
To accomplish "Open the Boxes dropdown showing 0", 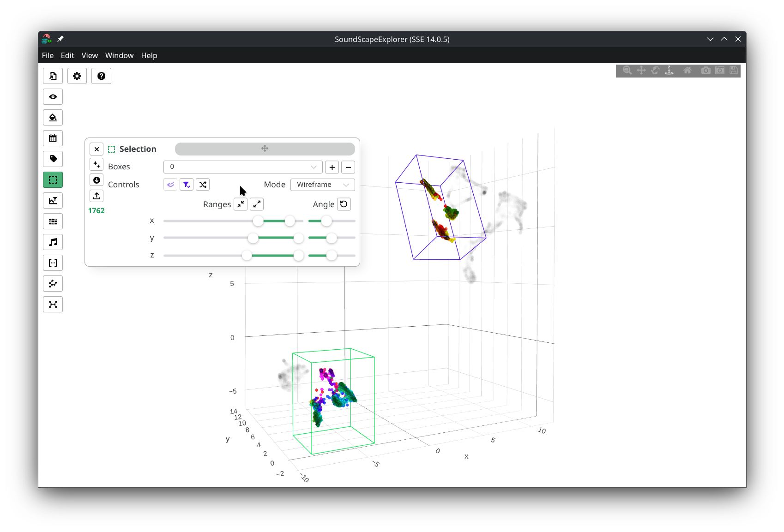I will click(x=243, y=167).
